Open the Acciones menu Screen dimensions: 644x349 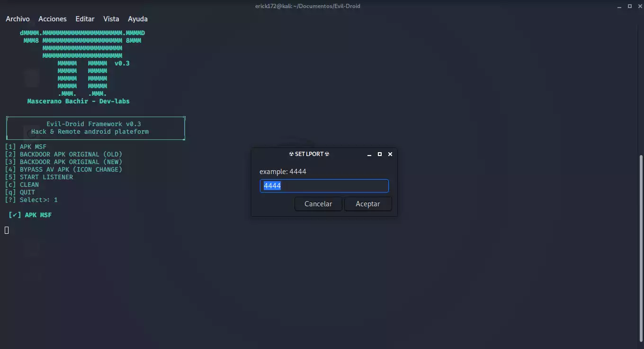53,19
